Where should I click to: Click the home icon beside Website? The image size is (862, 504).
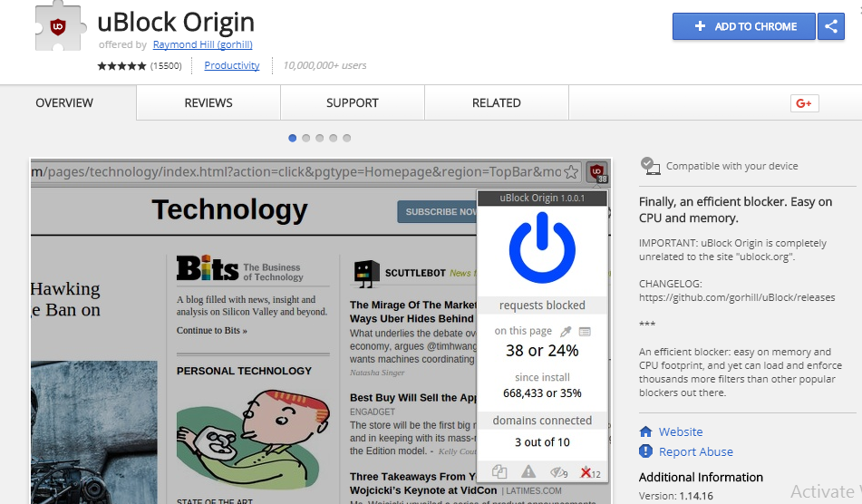click(646, 431)
